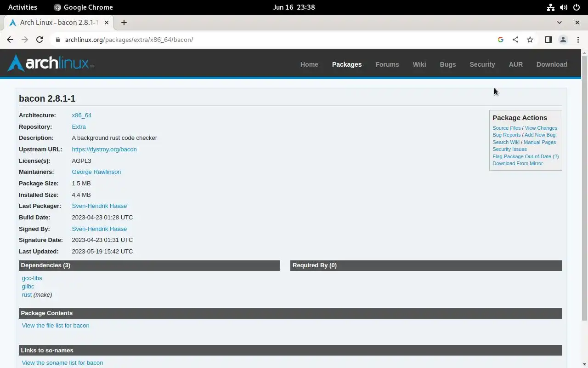Image resolution: width=588 pixels, height=368 pixels.
Task: View the file list for bacon
Action: point(56,326)
